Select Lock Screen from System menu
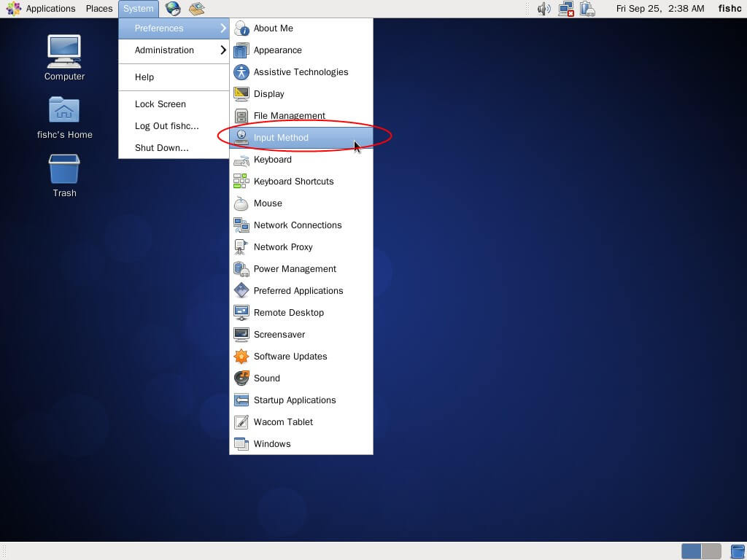This screenshot has height=560, width=747. click(x=160, y=104)
